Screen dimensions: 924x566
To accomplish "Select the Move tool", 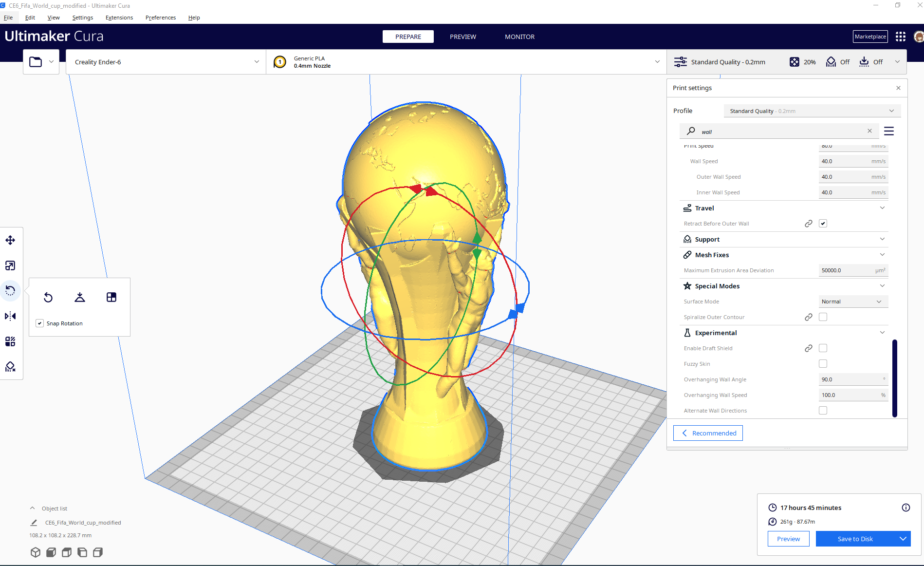I will tap(10, 240).
